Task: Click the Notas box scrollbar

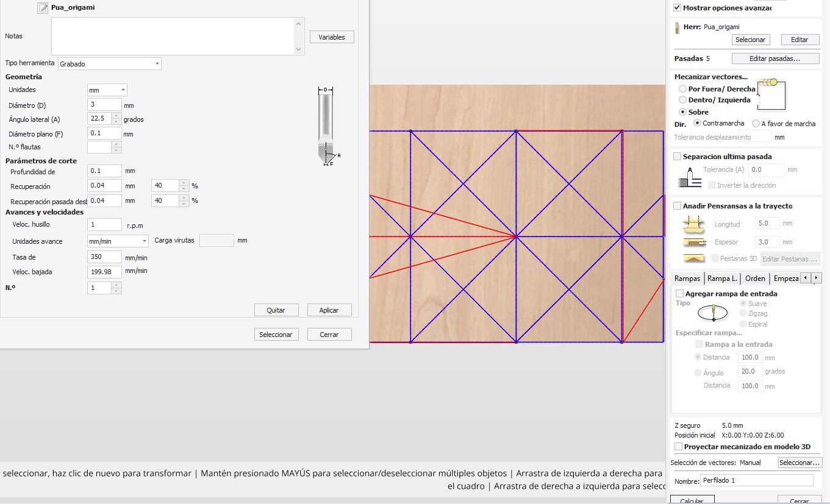Action: (299, 37)
